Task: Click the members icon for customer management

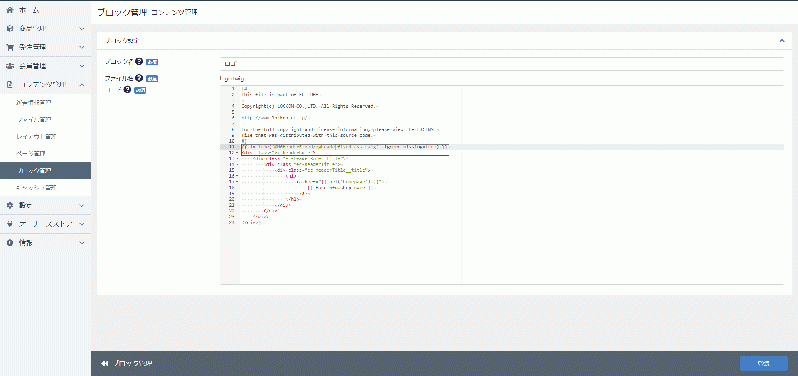Action: pos(9,66)
